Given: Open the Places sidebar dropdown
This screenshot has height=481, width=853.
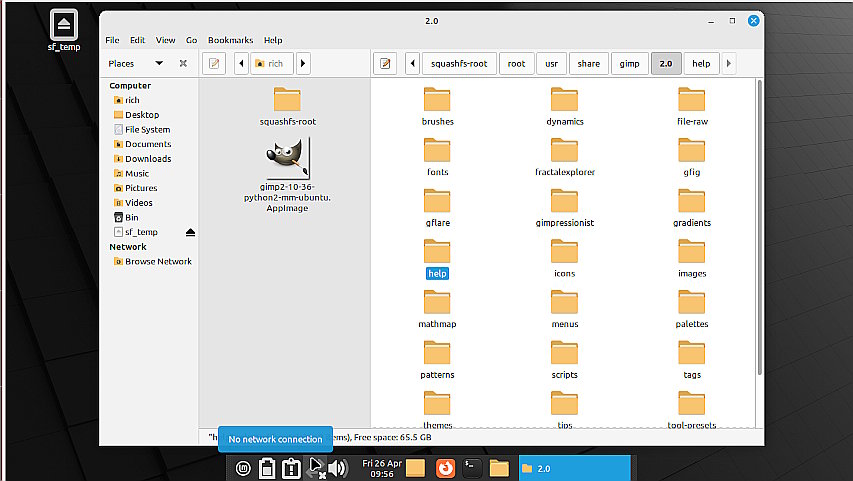Looking at the screenshot, I should pos(159,64).
